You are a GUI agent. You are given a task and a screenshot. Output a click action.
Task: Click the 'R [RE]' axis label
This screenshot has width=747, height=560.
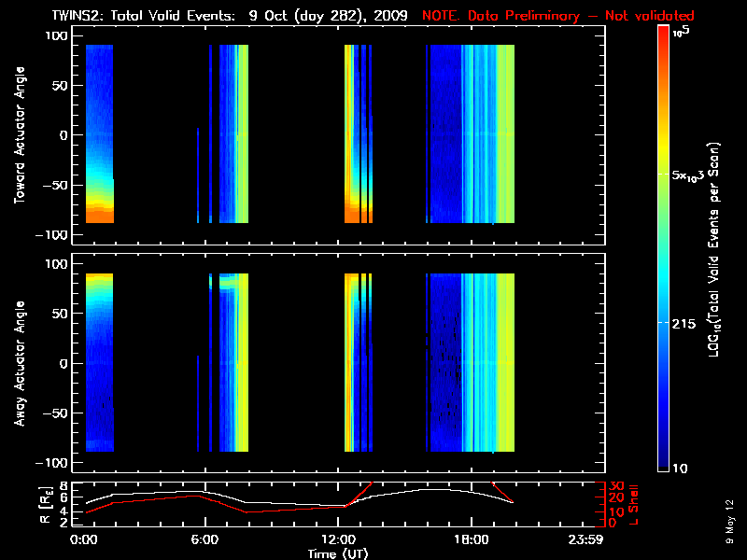point(45,506)
